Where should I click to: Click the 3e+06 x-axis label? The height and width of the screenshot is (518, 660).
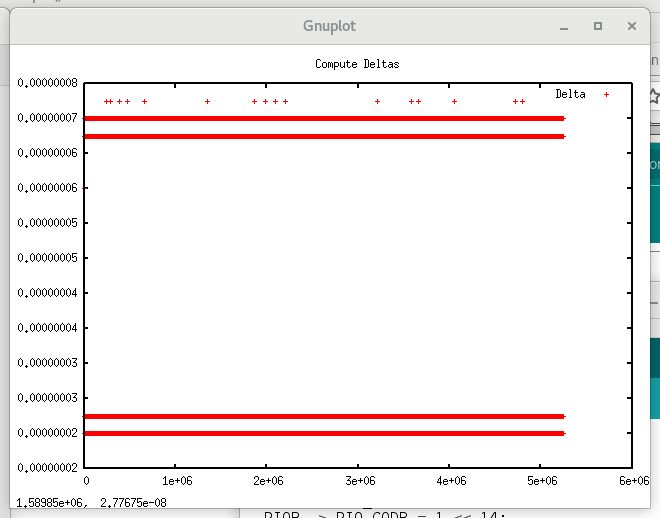(360, 481)
